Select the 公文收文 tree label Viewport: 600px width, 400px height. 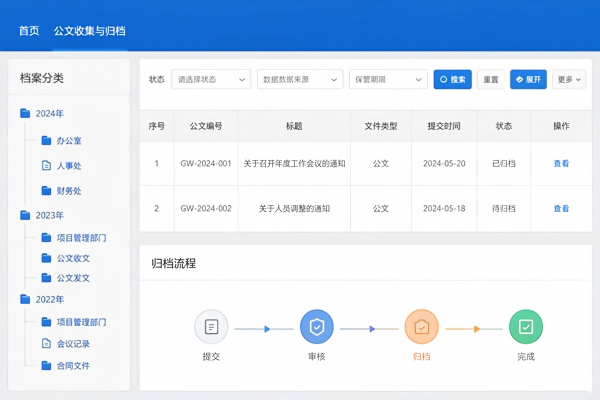coord(73,258)
